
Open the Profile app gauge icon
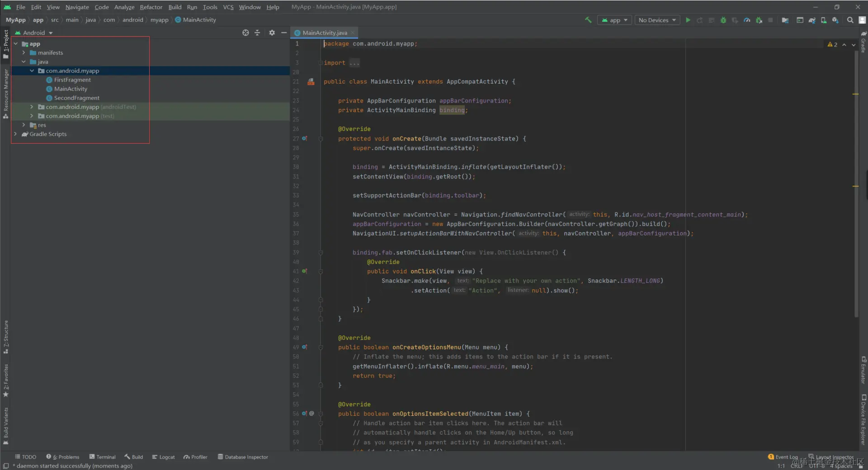tap(747, 20)
